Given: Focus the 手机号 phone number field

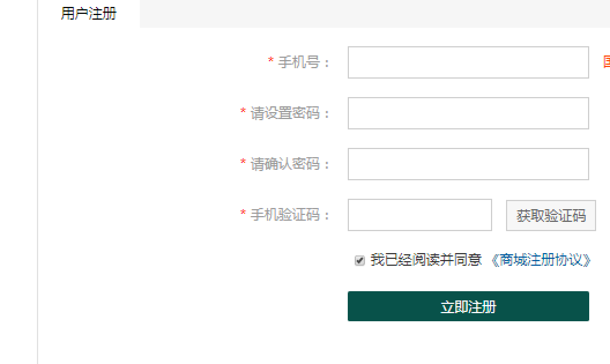Looking at the screenshot, I should pos(468,62).
